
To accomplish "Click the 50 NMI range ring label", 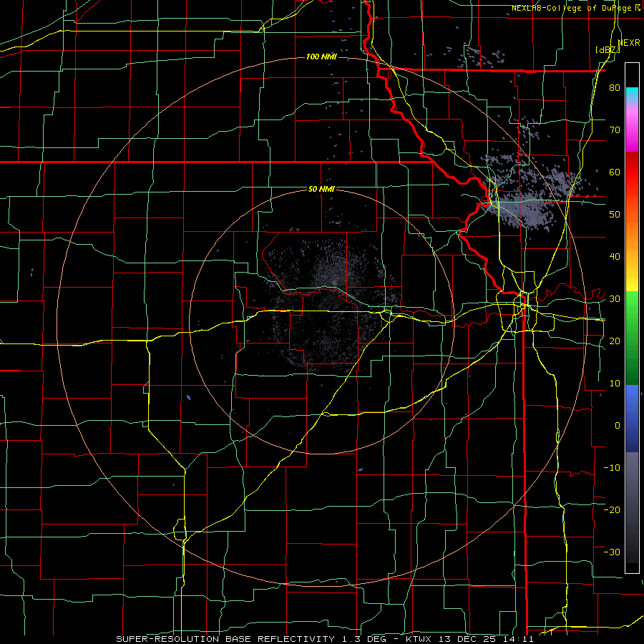I will (x=321, y=190).
